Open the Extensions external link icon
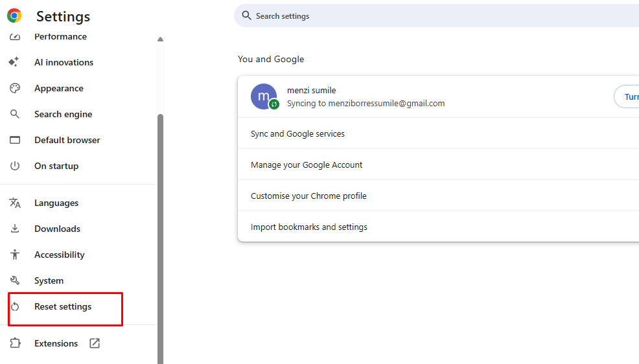This screenshot has width=639, height=364. pos(95,343)
